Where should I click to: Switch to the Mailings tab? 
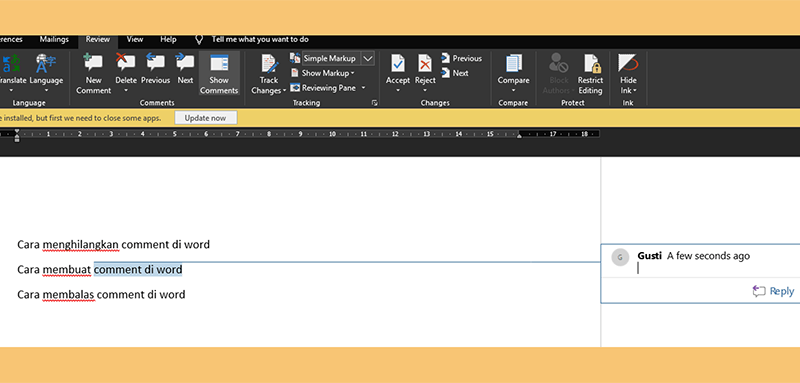[54, 40]
